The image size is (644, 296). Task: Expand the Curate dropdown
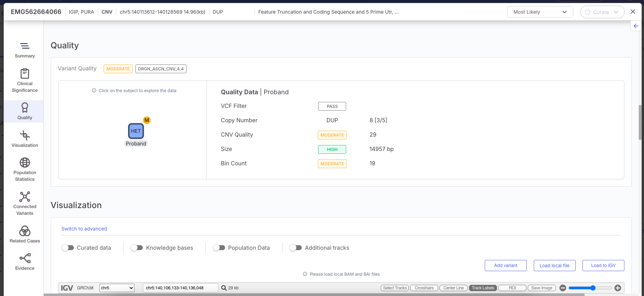coord(602,12)
